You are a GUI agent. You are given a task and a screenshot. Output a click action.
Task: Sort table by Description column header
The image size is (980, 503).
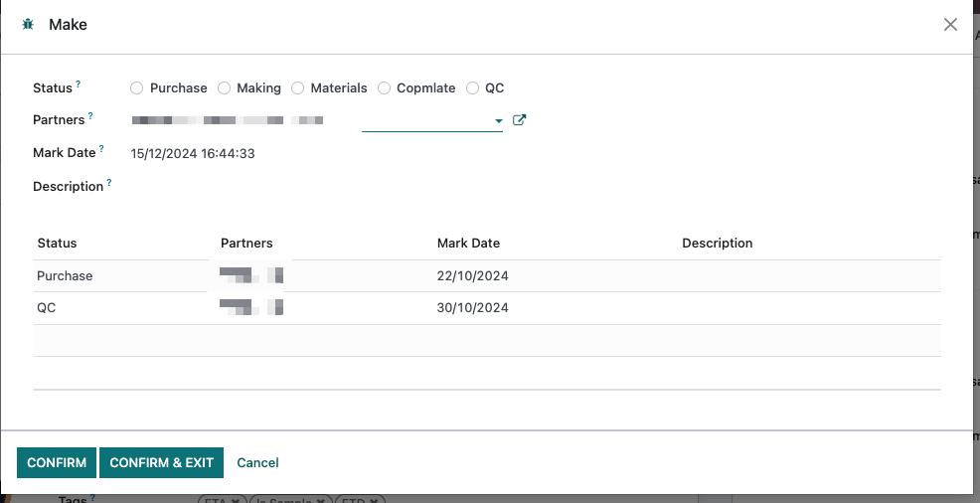pyautogui.click(x=717, y=244)
